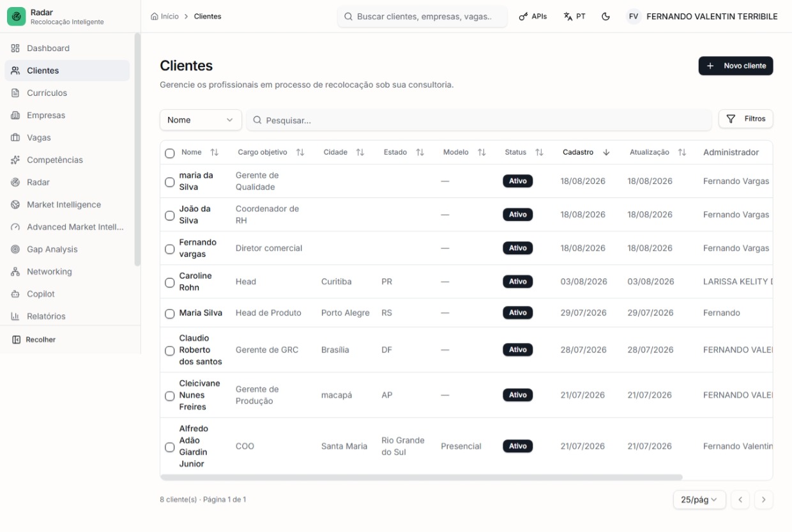This screenshot has height=532, width=792.
Task: Click the Clientes breadcrumb
Action: tap(208, 16)
